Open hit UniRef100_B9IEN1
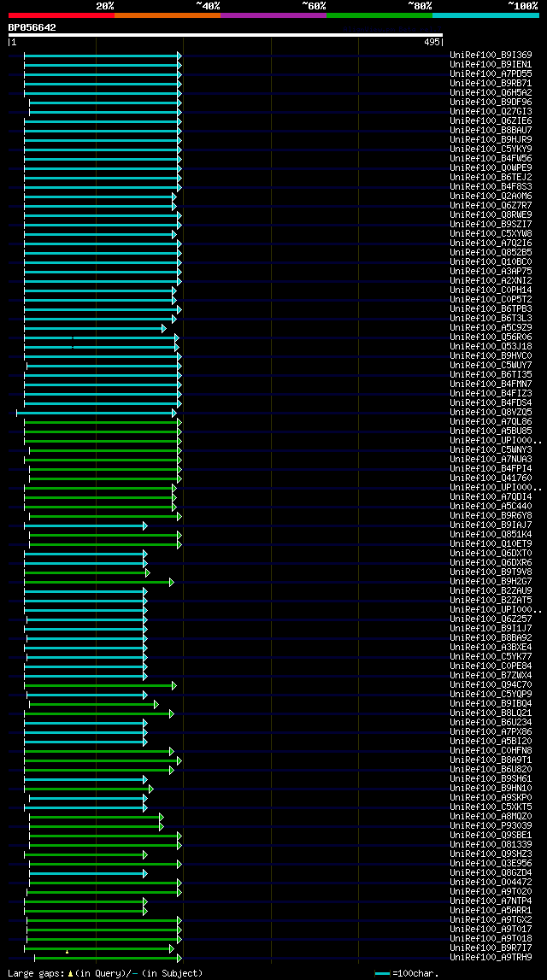This screenshot has height=980, width=547. point(491,64)
